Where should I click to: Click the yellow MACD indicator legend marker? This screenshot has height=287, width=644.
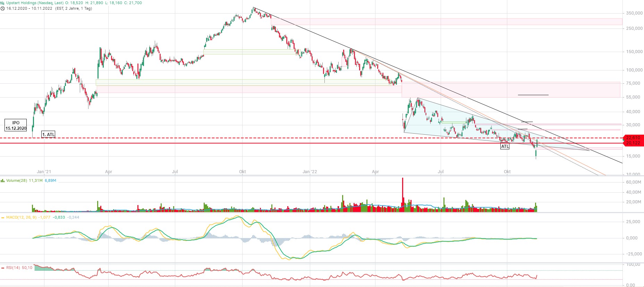(x=3, y=218)
